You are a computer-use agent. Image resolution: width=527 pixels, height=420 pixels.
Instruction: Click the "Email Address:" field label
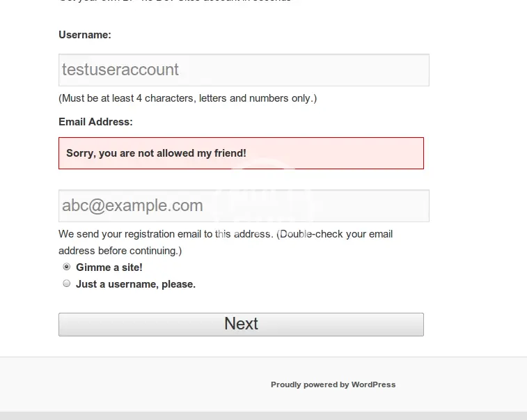point(95,122)
